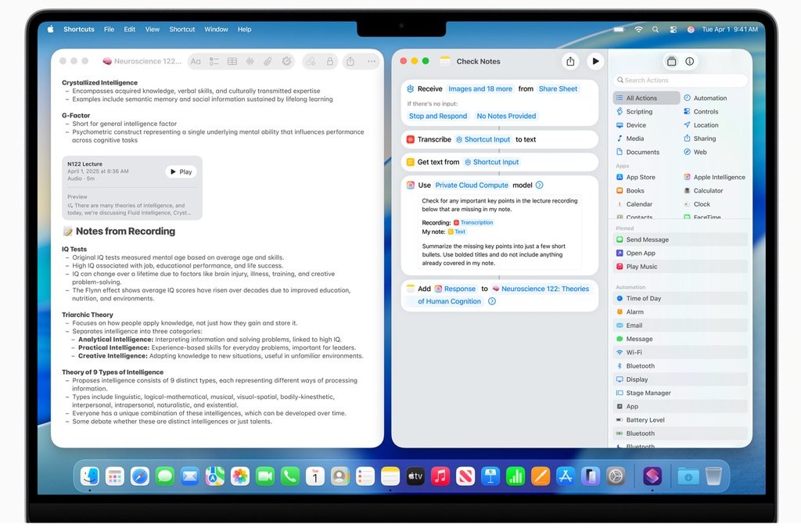Screen dimensions: 801x532
Task: Open the attachment tool in the Notes toolbar
Action: coord(268,61)
